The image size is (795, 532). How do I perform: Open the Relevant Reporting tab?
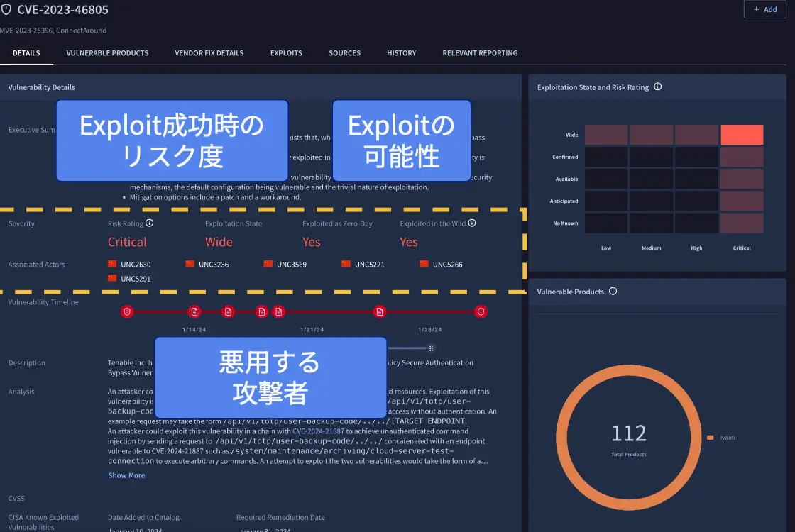(x=480, y=53)
